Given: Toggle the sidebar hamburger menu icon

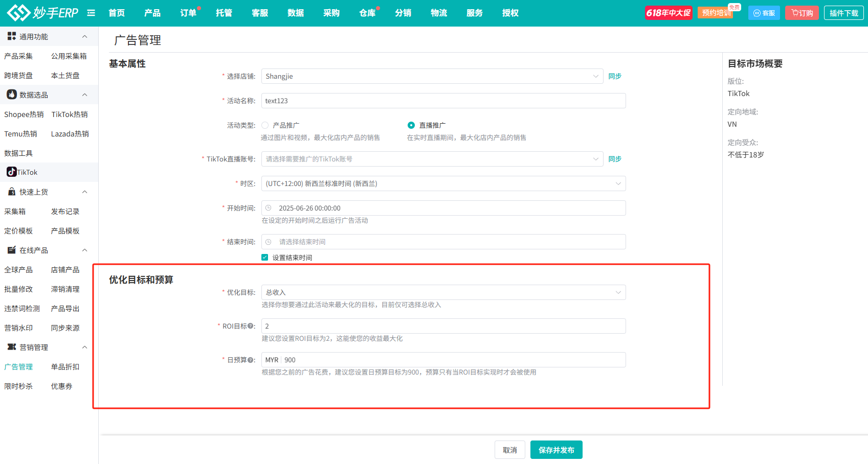Looking at the screenshot, I should coord(91,13).
